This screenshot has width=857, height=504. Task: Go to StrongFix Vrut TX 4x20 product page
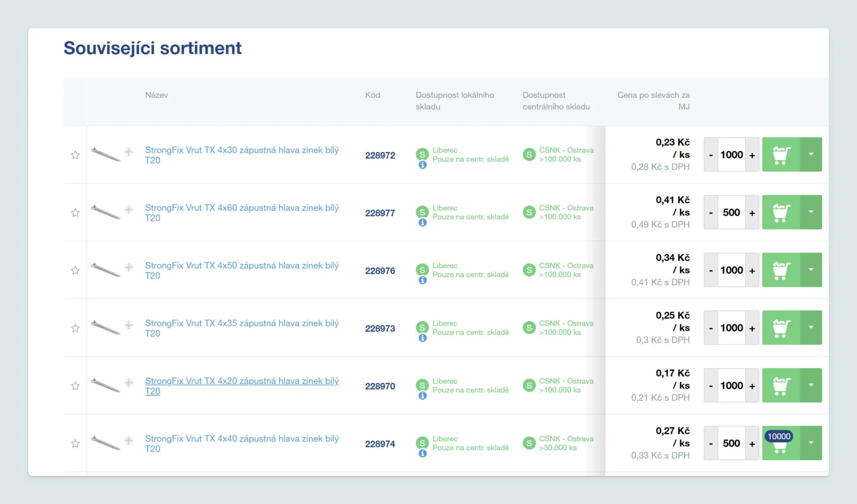click(x=242, y=386)
